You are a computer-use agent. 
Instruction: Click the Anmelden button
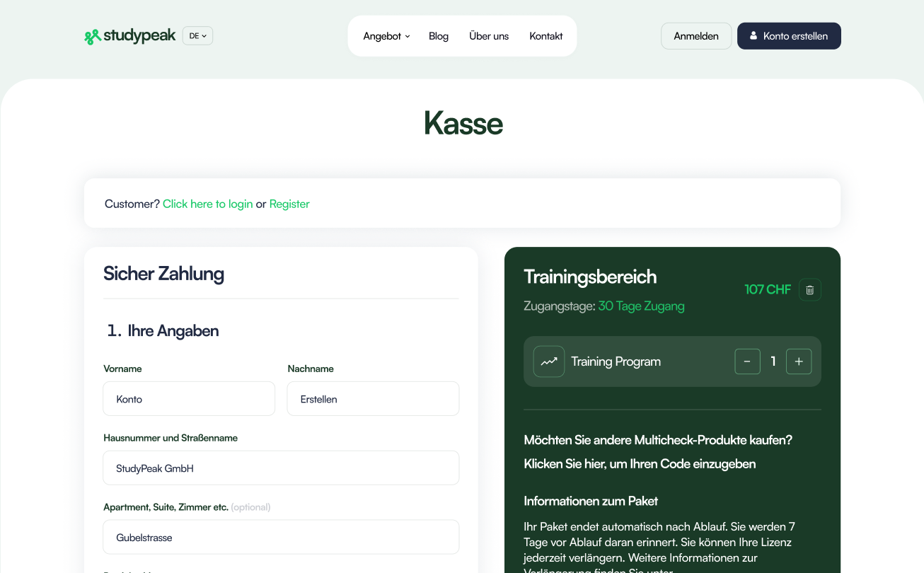point(696,36)
